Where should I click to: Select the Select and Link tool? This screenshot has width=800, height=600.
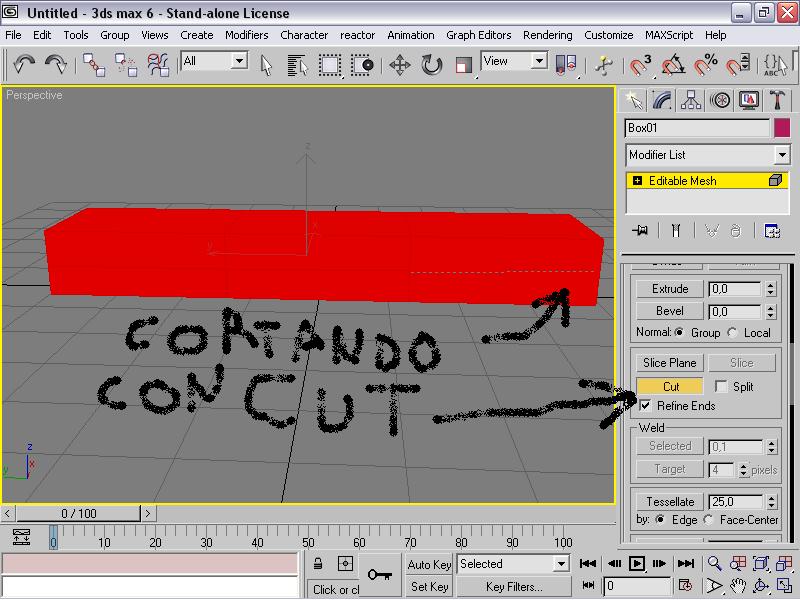tap(94, 65)
